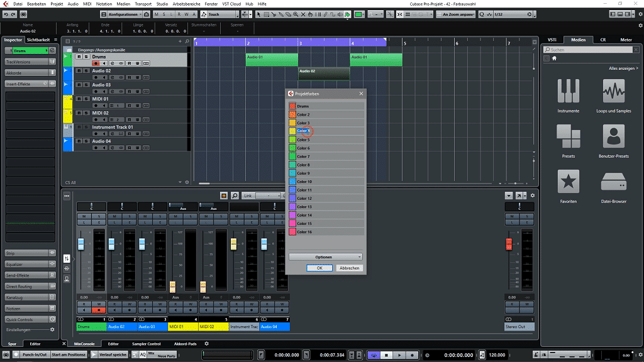Click the tempo value 120.000

[497, 355]
